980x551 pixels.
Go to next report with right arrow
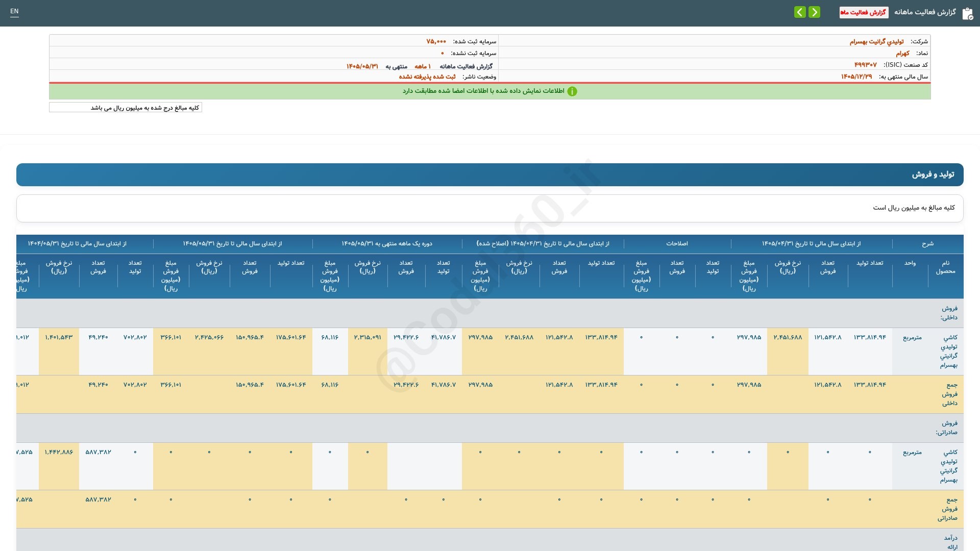pyautogui.click(x=815, y=12)
